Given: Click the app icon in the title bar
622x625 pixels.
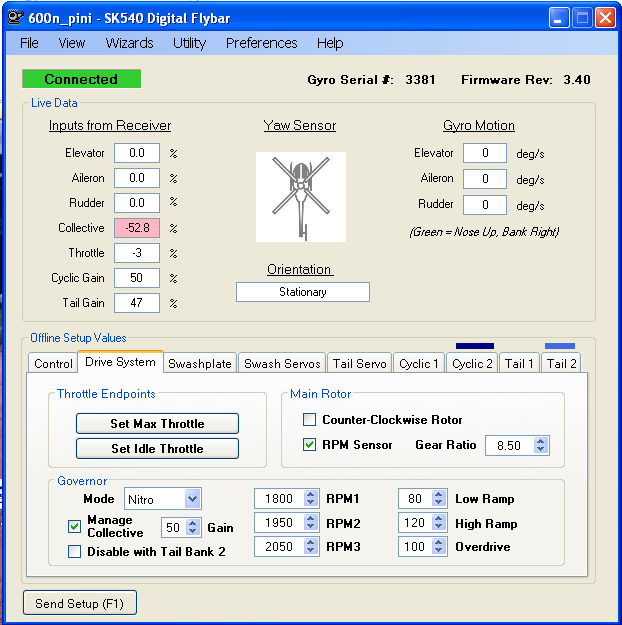Looking at the screenshot, I should point(15,18).
